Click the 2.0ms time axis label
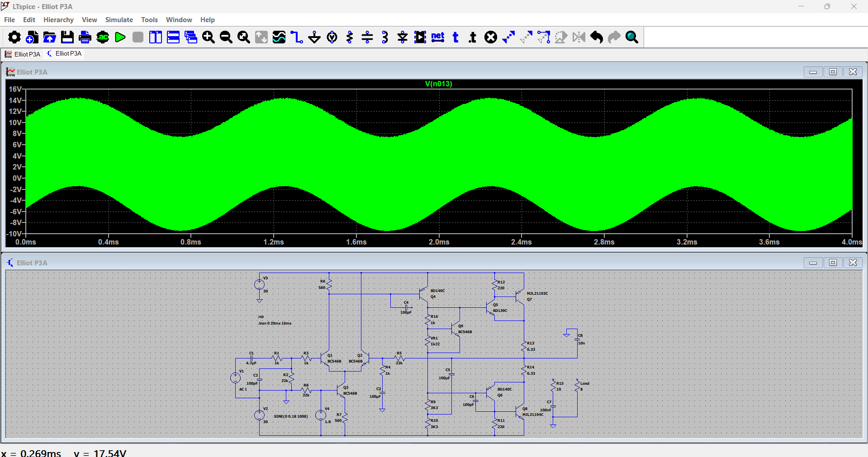This screenshot has width=868, height=457. coord(439,242)
